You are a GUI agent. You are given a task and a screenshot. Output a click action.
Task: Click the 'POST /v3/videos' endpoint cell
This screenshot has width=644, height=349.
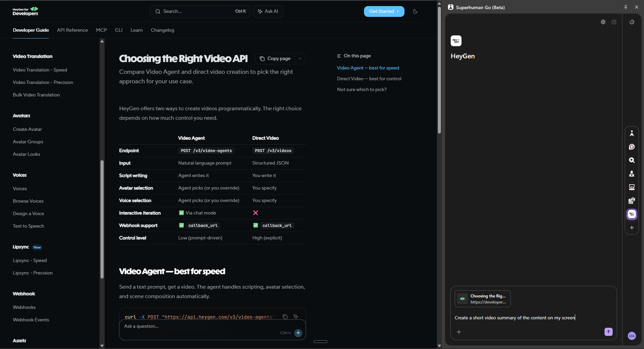273,151
